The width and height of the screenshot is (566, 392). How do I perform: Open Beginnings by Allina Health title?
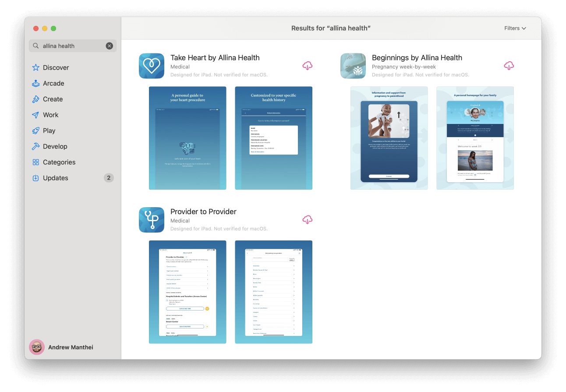tap(417, 58)
